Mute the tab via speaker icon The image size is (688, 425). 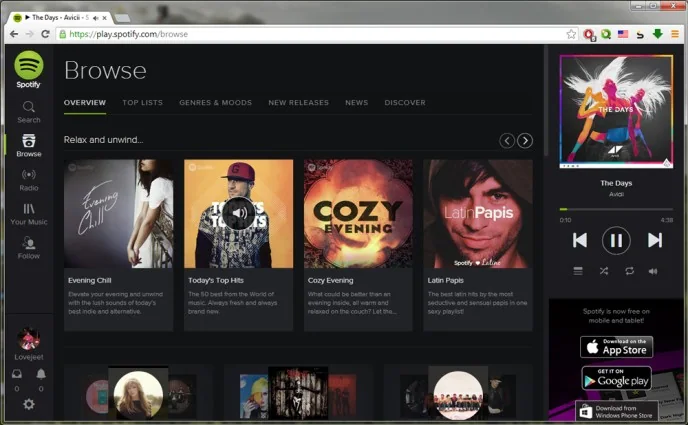[x=96, y=18]
